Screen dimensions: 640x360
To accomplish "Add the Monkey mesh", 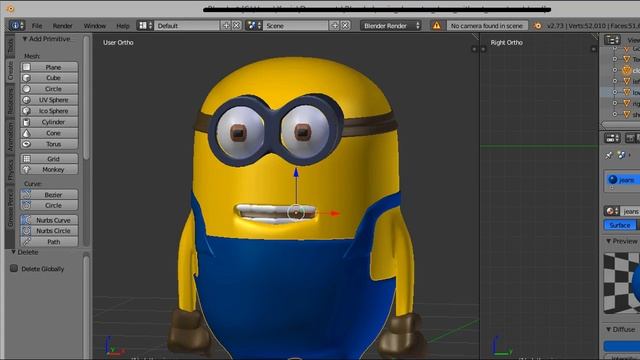I will coord(49,169).
